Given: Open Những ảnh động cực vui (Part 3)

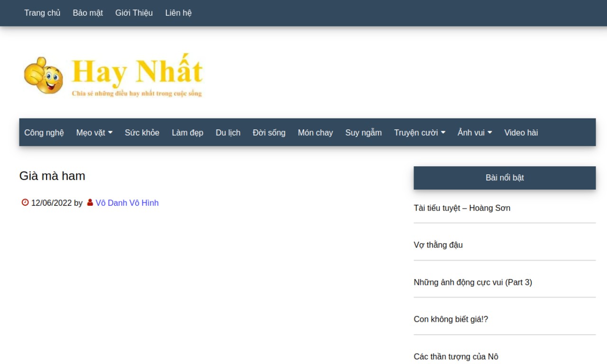Looking at the screenshot, I should pyautogui.click(x=473, y=282).
